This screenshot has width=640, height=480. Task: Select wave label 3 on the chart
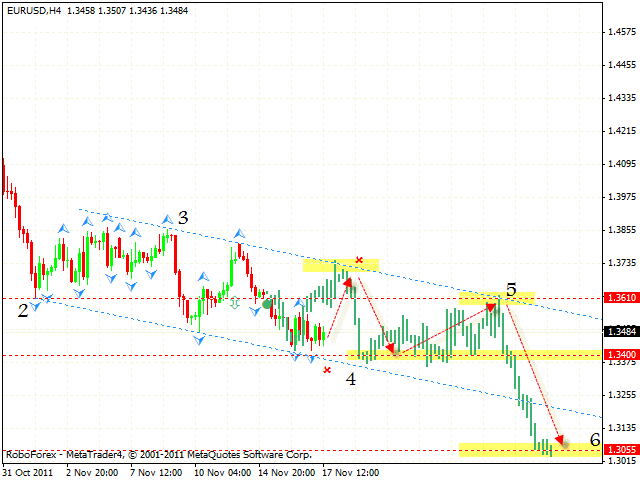click(183, 217)
